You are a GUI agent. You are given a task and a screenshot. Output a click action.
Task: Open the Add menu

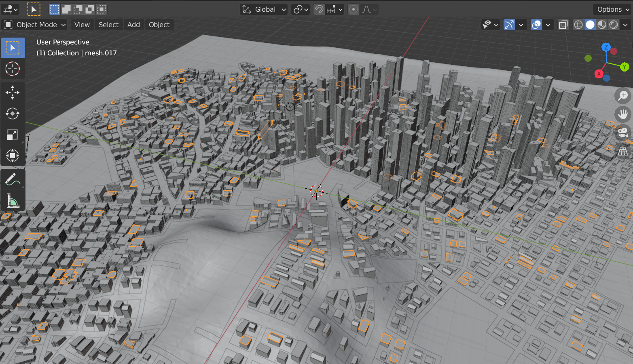133,25
